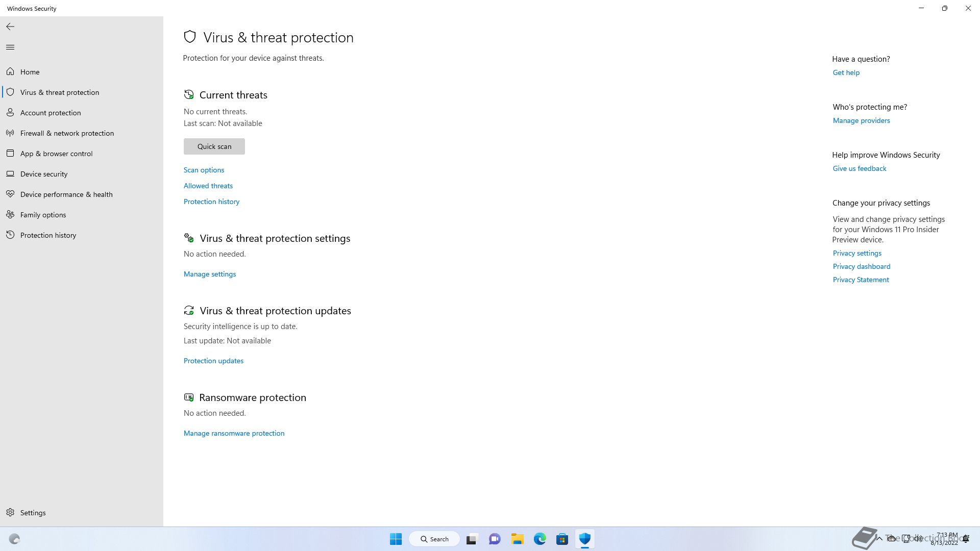Open the Home section
The height and width of the screenshot is (551, 980).
[x=82, y=72]
